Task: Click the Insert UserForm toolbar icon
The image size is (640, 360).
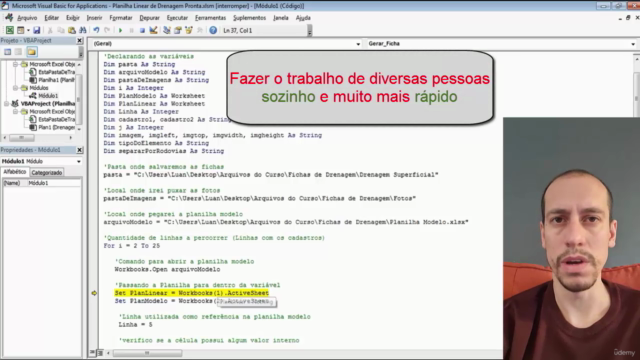Action: pos(20,30)
